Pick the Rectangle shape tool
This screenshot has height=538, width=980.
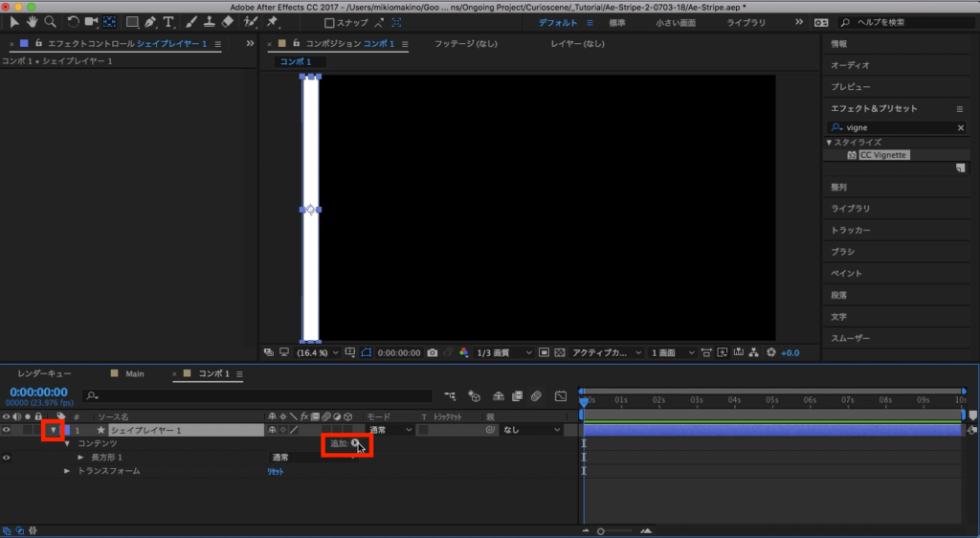(132, 22)
